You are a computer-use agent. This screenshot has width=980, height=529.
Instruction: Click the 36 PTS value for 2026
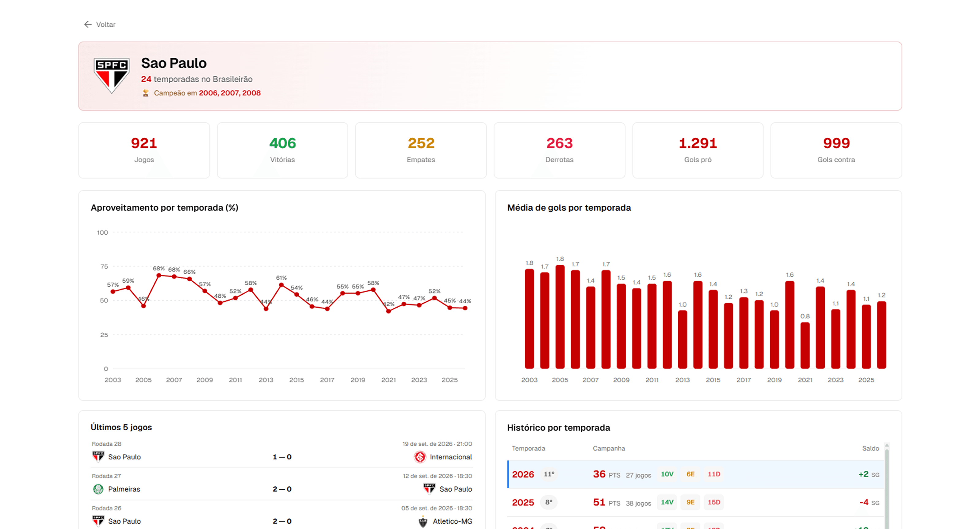click(x=607, y=474)
